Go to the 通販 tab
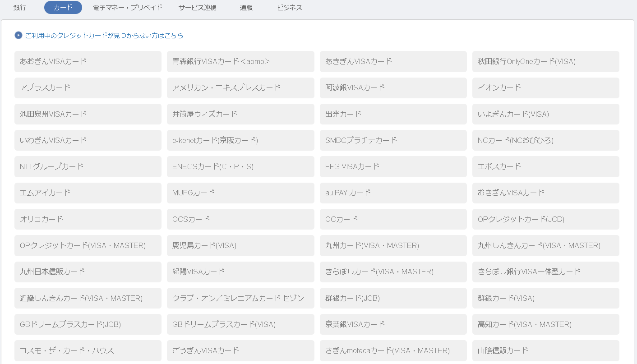This screenshot has width=637, height=364. click(246, 8)
